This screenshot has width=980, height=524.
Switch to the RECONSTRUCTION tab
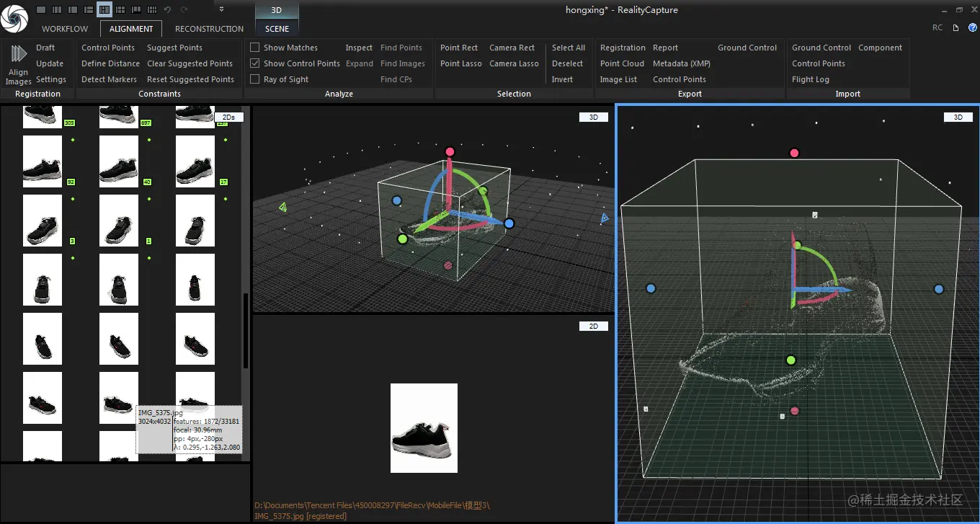click(x=209, y=29)
